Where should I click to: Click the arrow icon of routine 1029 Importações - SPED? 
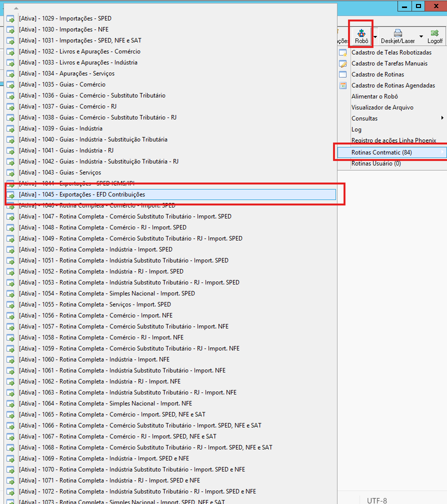tap(10, 19)
